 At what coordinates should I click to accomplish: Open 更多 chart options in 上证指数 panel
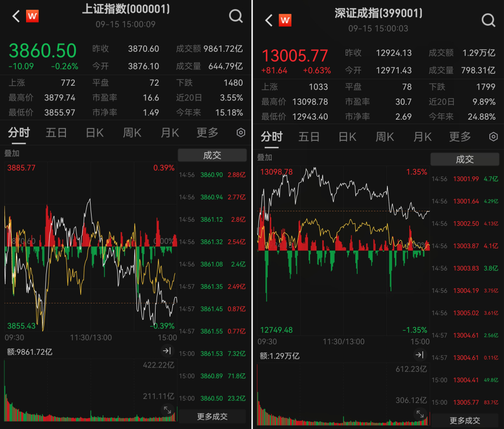[207, 133]
